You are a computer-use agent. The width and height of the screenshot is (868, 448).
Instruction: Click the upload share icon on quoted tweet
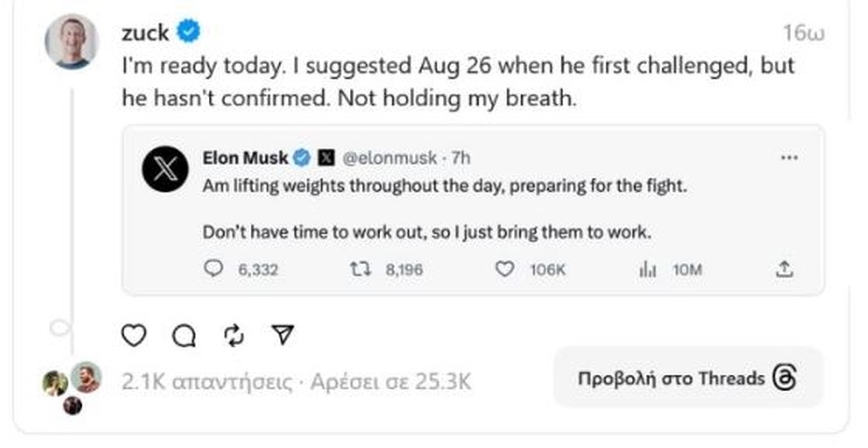pos(784,269)
